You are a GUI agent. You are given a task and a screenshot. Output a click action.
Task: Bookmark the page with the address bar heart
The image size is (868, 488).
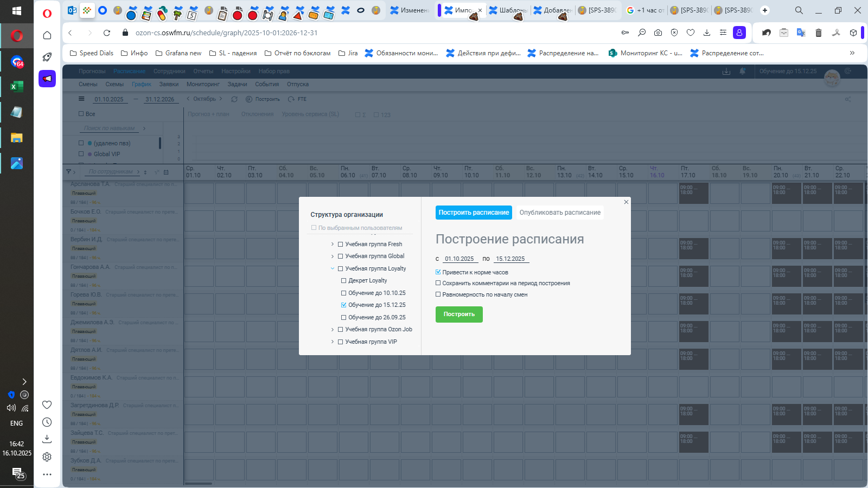691,33
